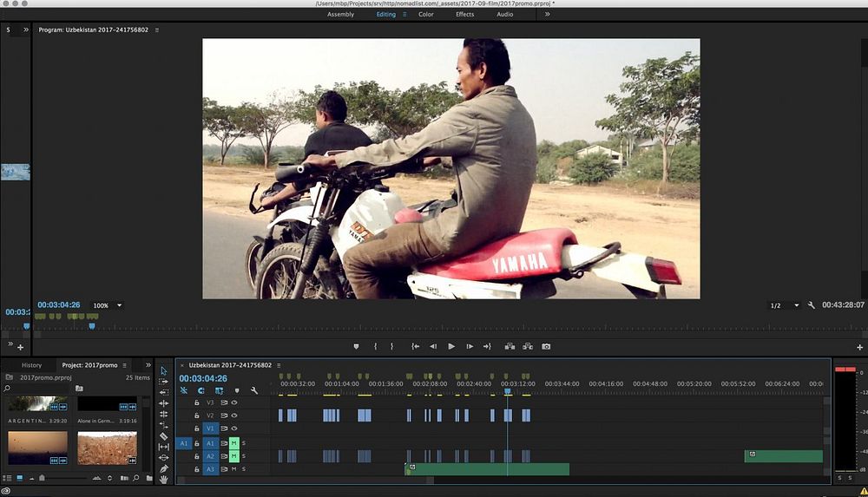This screenshot has width=868, height=497.
Task: Click the Add Marker button in program monitor
Action: click(x=356, y=346)
